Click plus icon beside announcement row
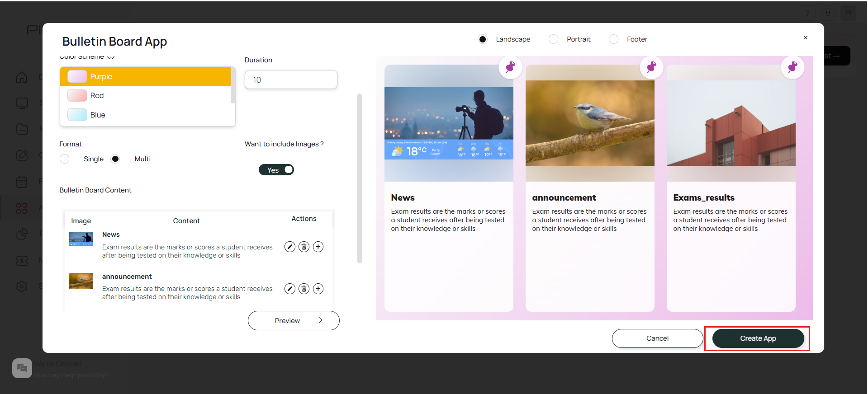 pos(318,289)
